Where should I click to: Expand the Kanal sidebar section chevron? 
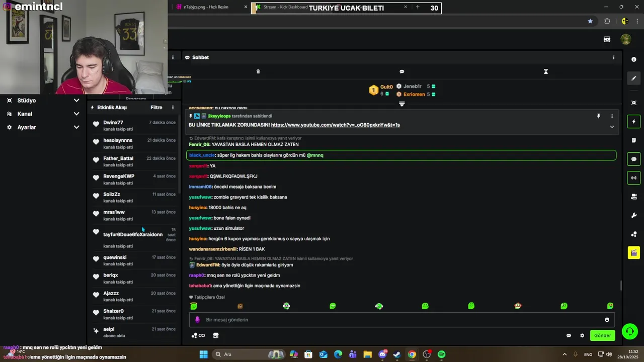click(76, 114)
